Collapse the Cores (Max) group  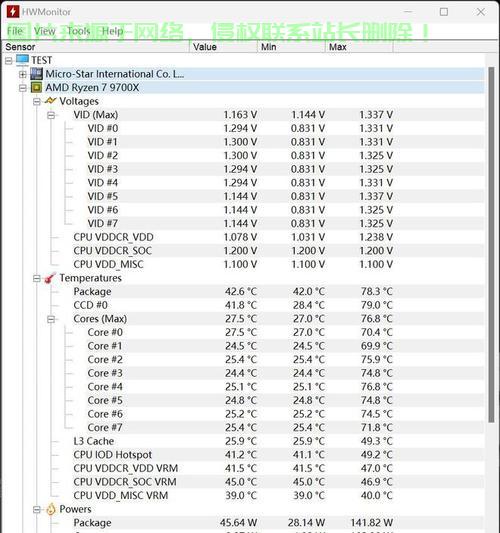point(51,319)
